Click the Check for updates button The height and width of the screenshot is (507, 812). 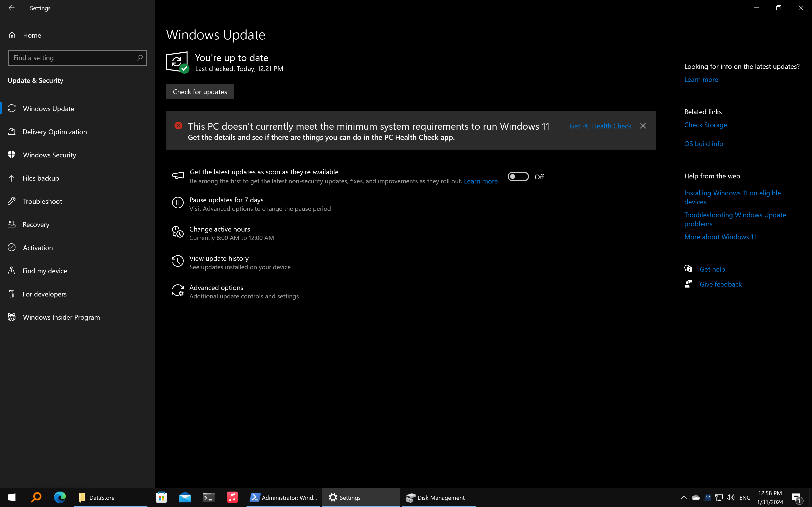tap(200, 91)
